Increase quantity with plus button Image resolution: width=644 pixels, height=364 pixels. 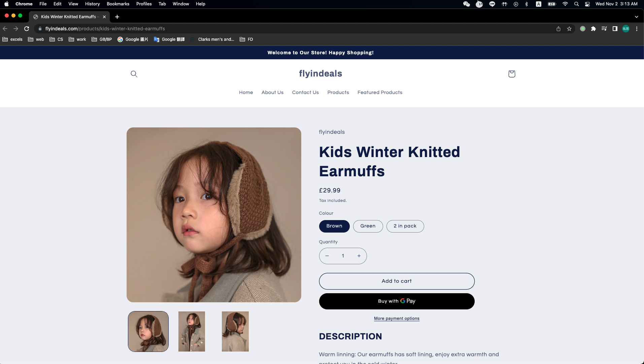click(x=359, y=256)
